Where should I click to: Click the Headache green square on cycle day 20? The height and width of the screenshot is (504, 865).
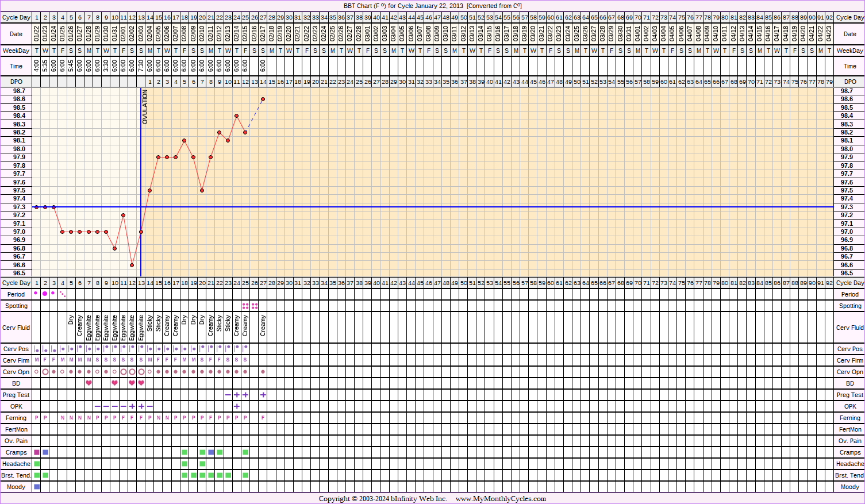coord(202,464)
